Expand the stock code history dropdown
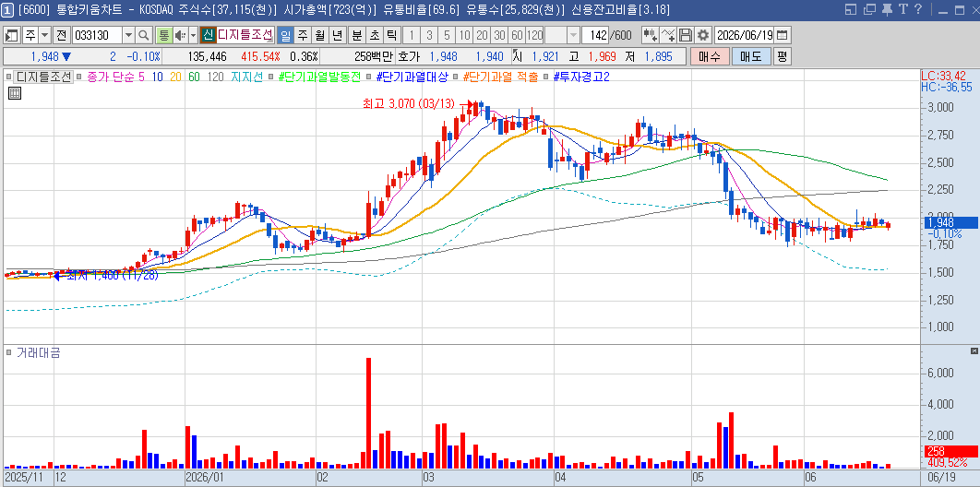This screenshot has height=487, width=980. point(128,35)
